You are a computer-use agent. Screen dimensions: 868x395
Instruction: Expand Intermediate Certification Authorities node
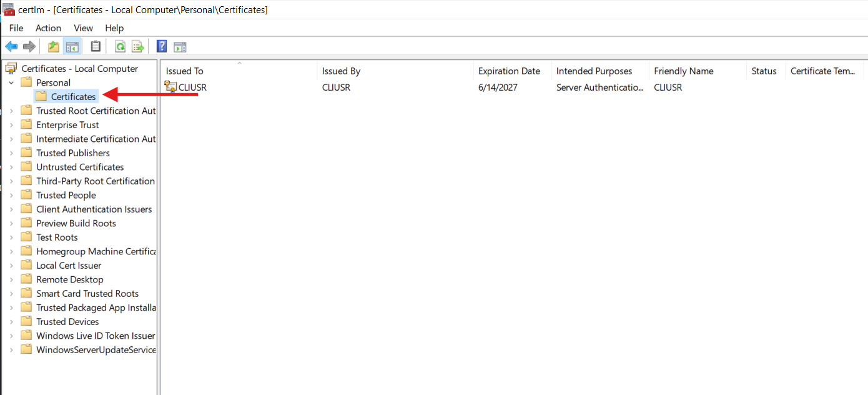(11, 139)
